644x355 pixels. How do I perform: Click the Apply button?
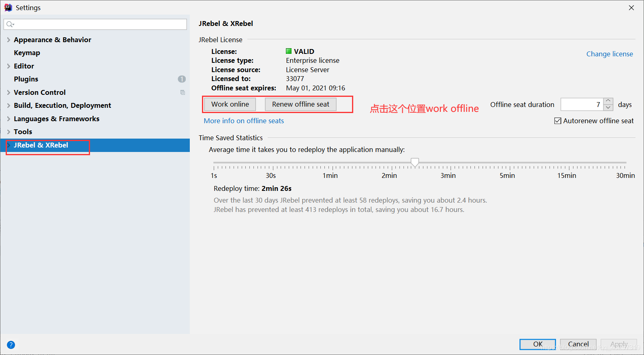click(x=619, y=344)
